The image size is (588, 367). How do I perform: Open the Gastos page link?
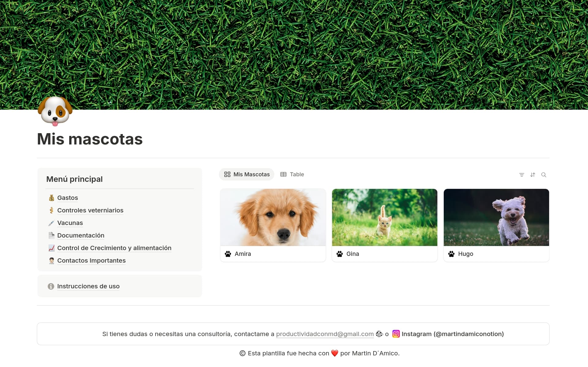coord(67,198)
